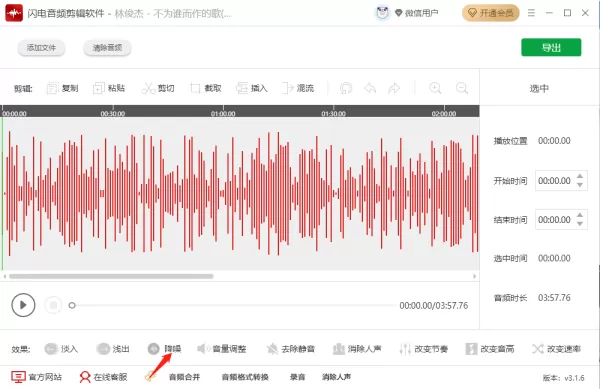Click the 00:30.00 timeline ruler marker

click(112, 114)
